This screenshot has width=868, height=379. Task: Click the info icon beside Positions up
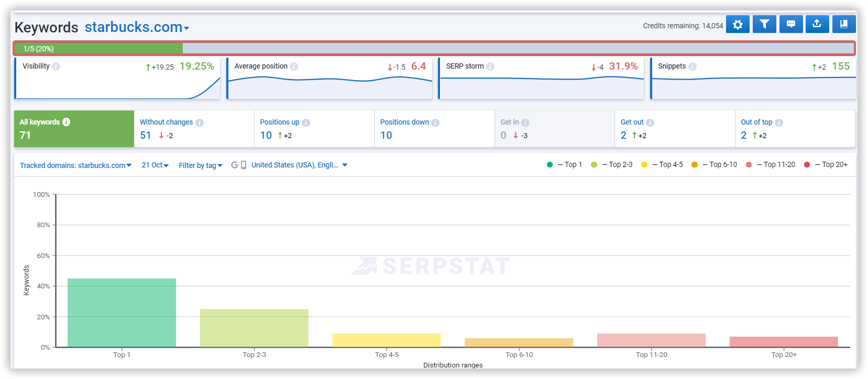[306, 122]
